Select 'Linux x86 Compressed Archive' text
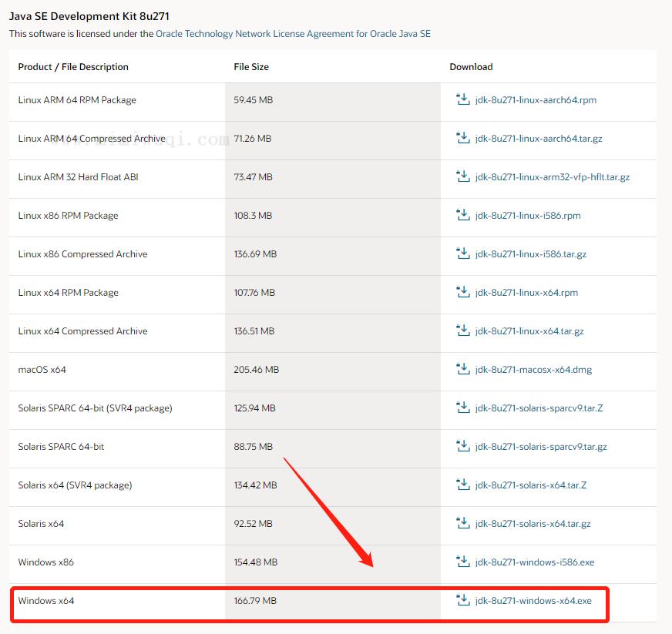 tap(82, 254)
